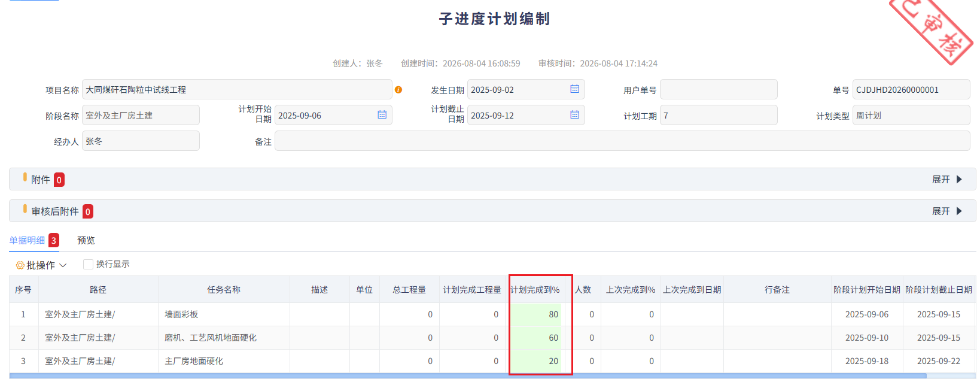This screenshot has width=980, height=382.
Task: Click the 经办人 field 张冬
Action: 141,141
